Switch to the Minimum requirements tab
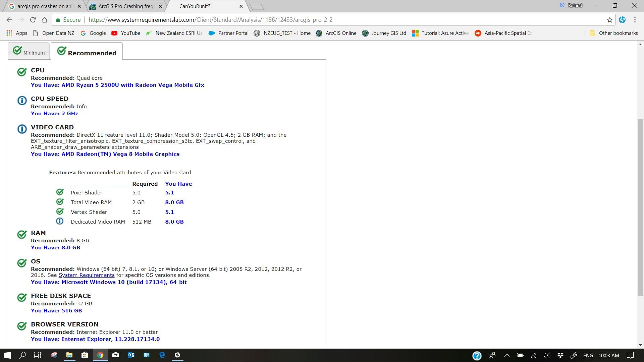 29,51
